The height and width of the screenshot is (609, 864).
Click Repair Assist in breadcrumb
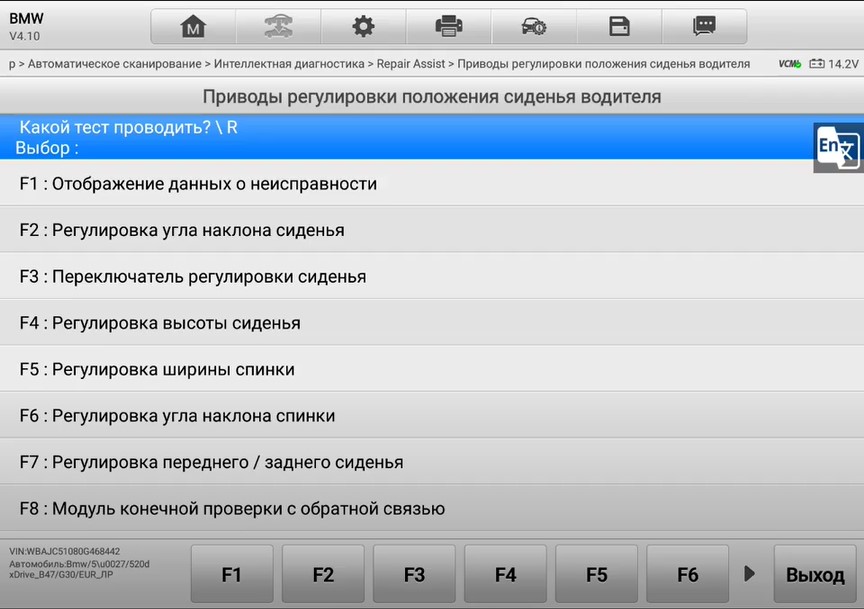coord(411,64)
